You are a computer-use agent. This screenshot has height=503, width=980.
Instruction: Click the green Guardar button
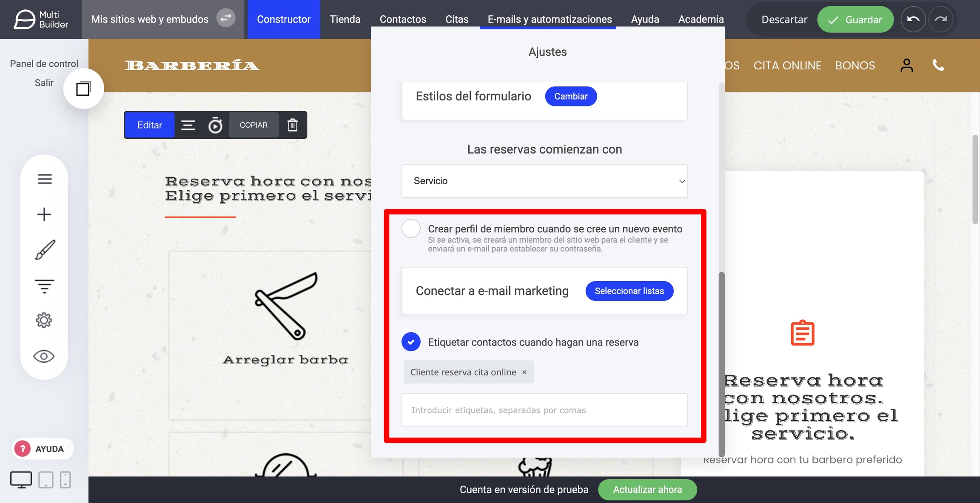pos(855,20)
